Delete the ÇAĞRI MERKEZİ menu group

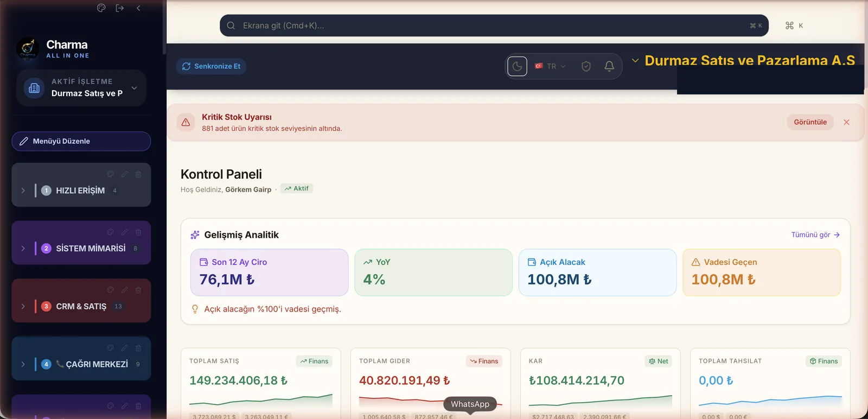(138, 348)
